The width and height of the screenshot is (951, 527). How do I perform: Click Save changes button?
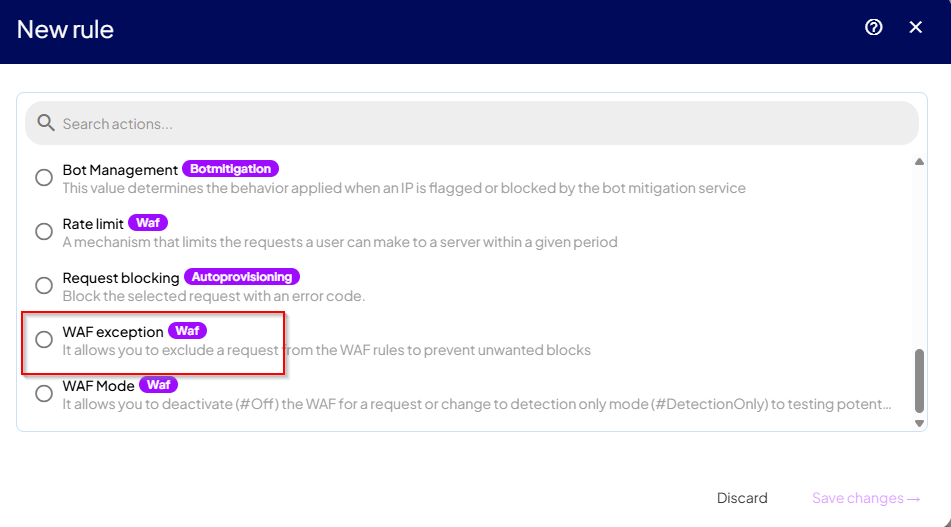(866, 498)
